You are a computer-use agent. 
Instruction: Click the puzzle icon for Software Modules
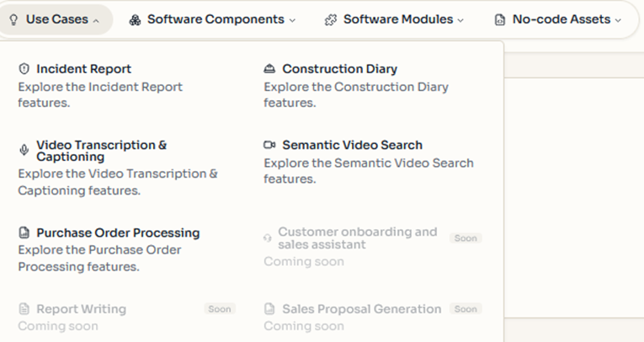[x=331, y=20]
